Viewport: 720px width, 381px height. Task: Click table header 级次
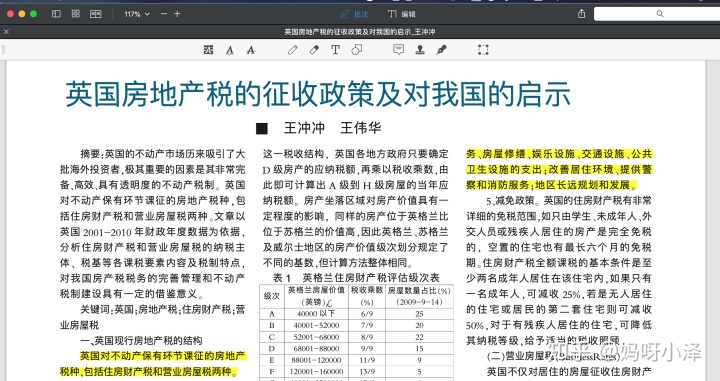[271, 296]
